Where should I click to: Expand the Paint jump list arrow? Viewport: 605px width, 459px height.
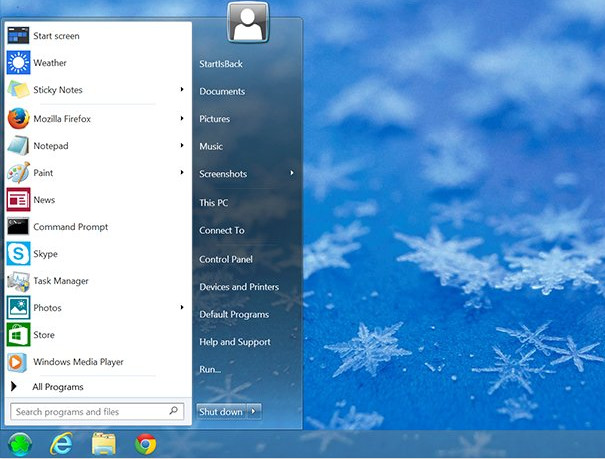click(182, 172)
